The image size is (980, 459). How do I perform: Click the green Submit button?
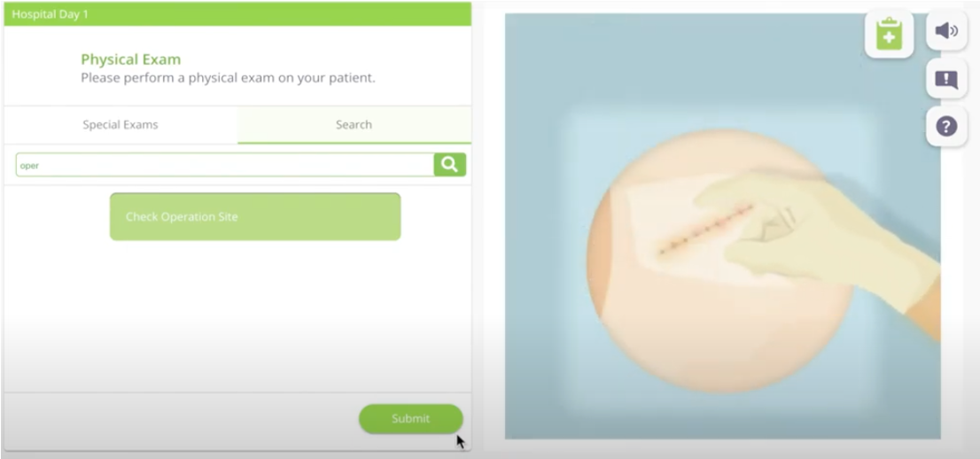[410, 418]
